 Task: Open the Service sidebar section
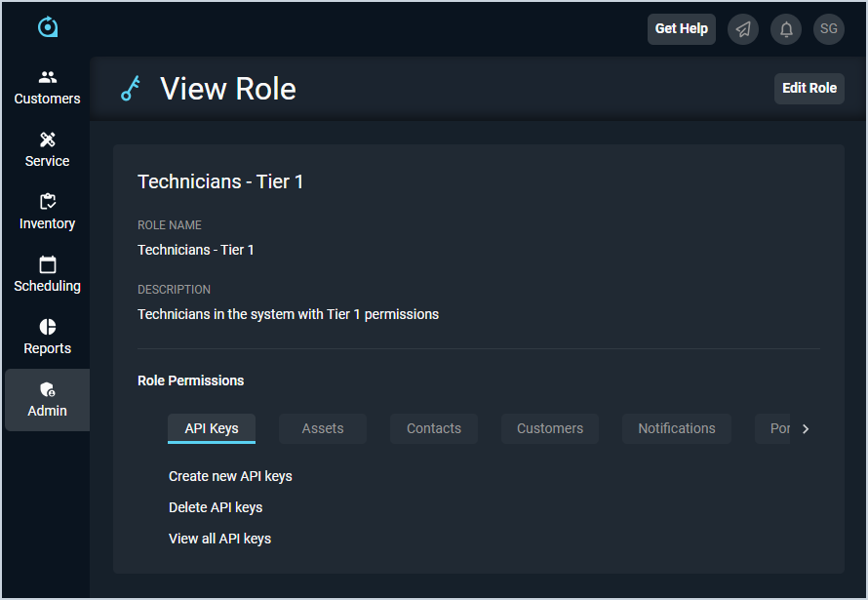47,150
